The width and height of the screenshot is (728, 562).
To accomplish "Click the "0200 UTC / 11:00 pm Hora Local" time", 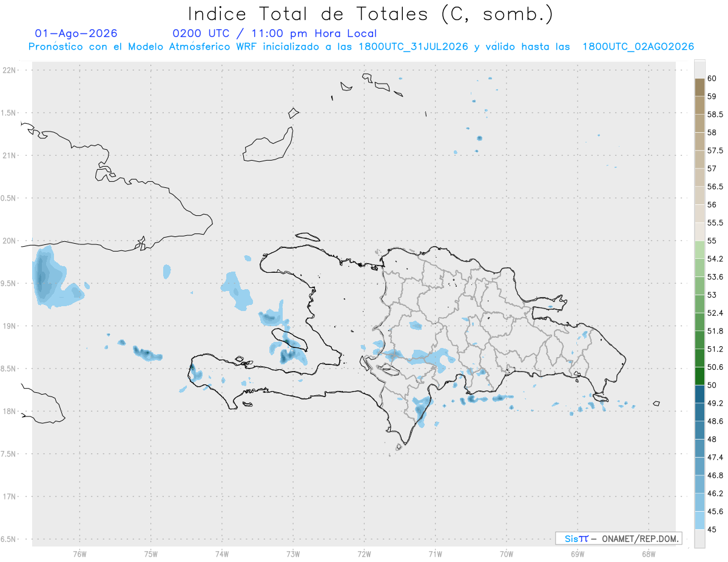I will (275, 34).
